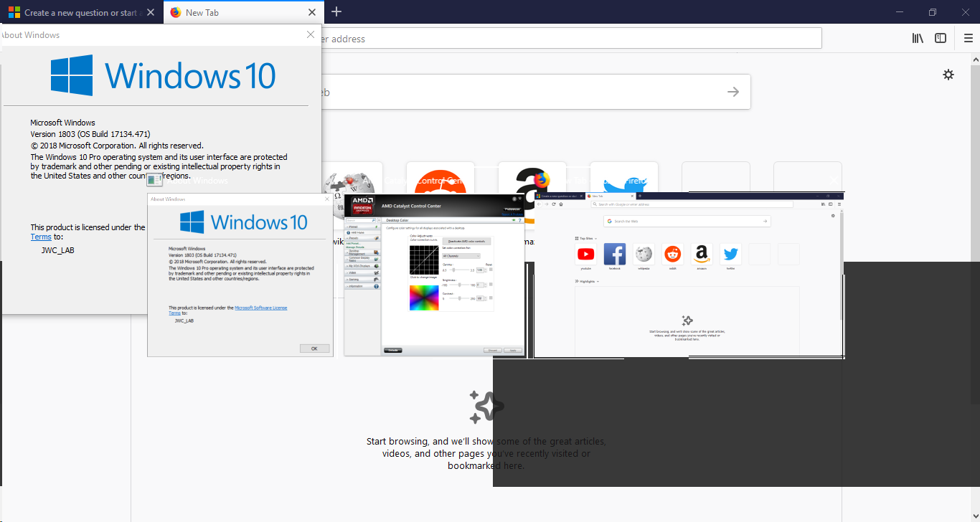Image resolution: width=980 pixels, height=522 pixels.
Task: Close the 'New Tab' tab
Action: tap(311, 12)
